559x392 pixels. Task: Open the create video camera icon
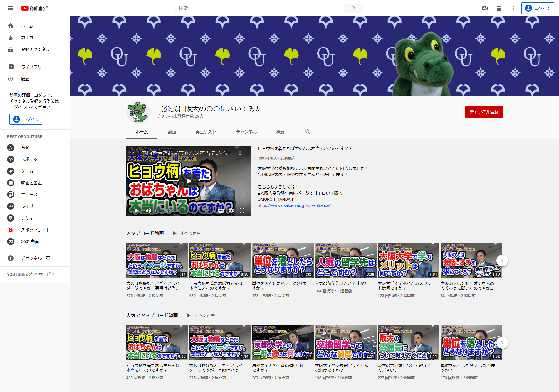[485, 8]
